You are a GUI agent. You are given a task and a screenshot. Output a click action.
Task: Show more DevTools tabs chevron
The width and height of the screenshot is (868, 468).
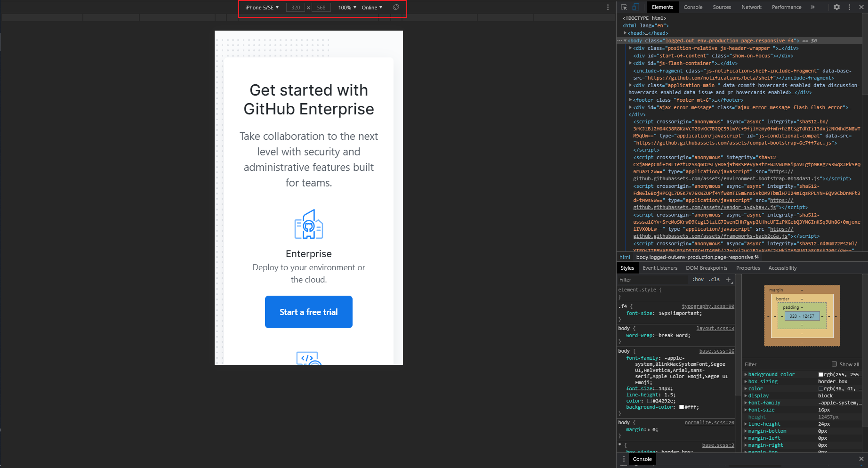coord(812,7)
